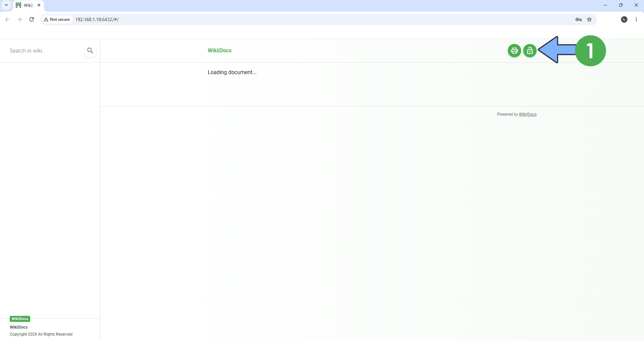Click the Loading document... text
The image size is (644, 341).
232,72
